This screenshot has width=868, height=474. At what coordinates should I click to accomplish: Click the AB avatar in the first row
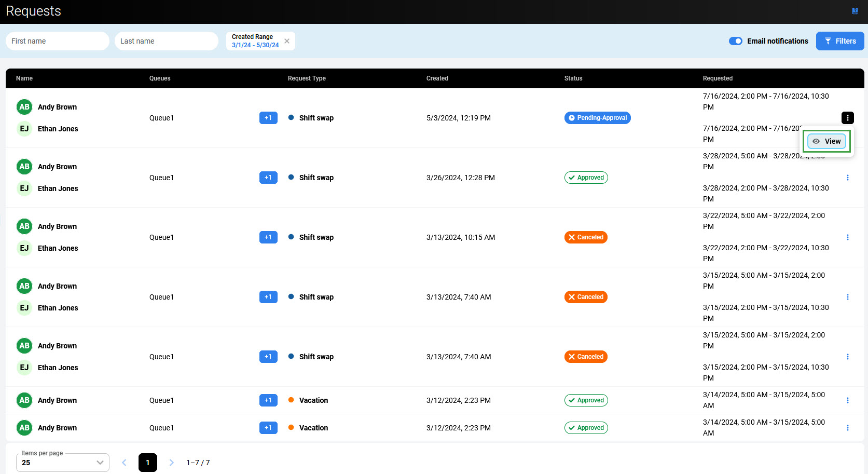(24, 107)
